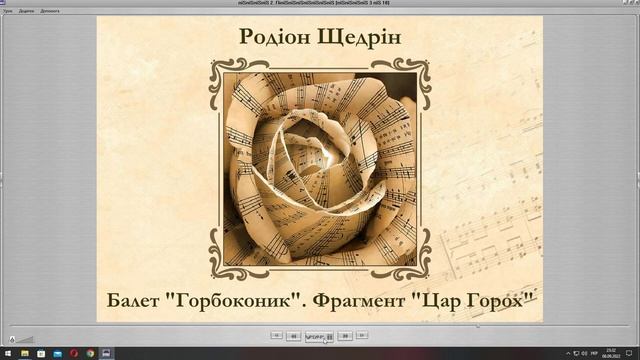Open the taskbar clock and date
This screenshot has width=640, height=360.
pyautogui.click(x=611, y=353)
